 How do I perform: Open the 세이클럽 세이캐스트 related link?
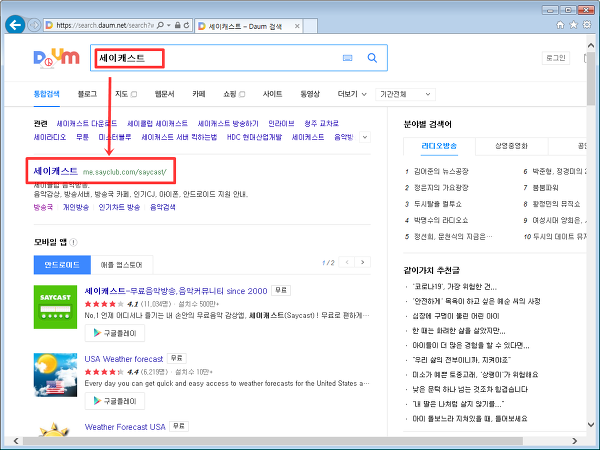coord(157,124)
